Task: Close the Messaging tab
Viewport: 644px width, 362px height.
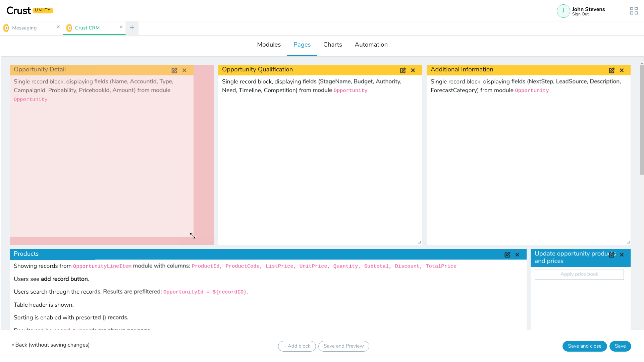Action: [58, 27]
